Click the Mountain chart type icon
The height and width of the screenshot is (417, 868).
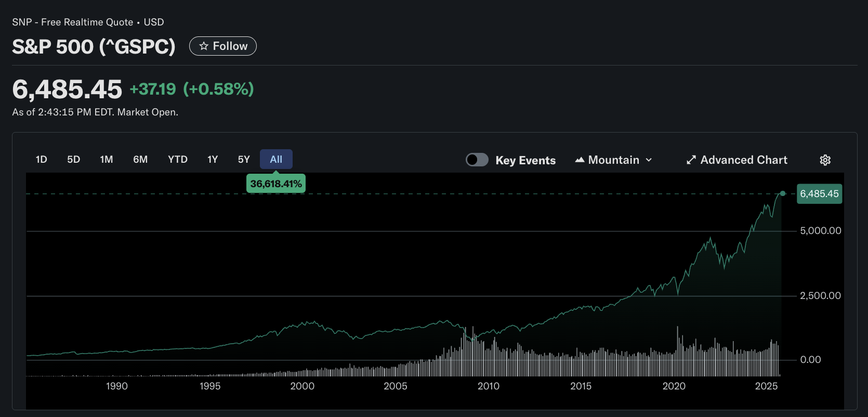(580, 160)
